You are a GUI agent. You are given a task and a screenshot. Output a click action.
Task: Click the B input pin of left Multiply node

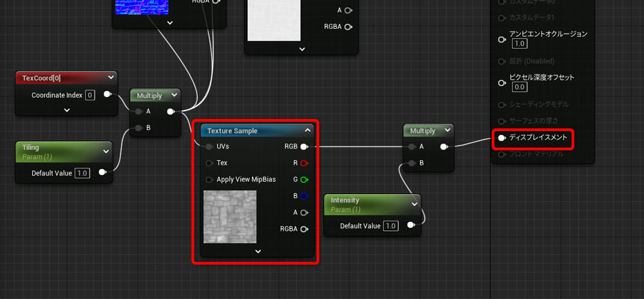[138, 127]
